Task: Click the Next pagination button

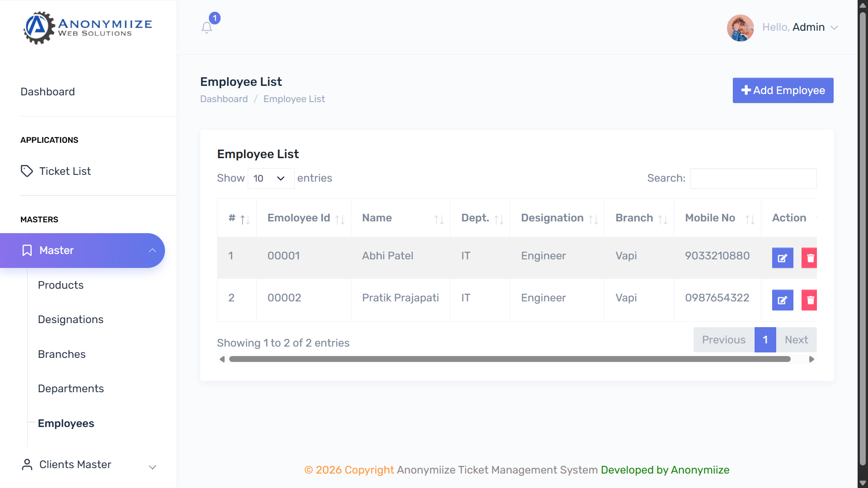Action: tap(796, 340)
